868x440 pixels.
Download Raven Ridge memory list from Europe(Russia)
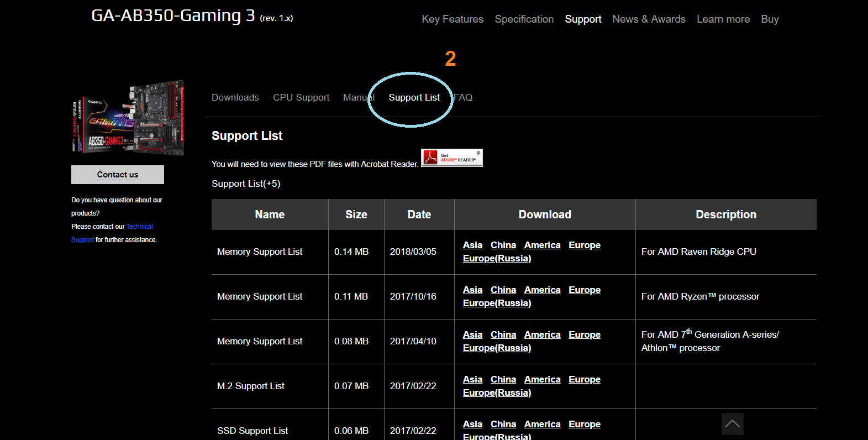tap(497, 258)
